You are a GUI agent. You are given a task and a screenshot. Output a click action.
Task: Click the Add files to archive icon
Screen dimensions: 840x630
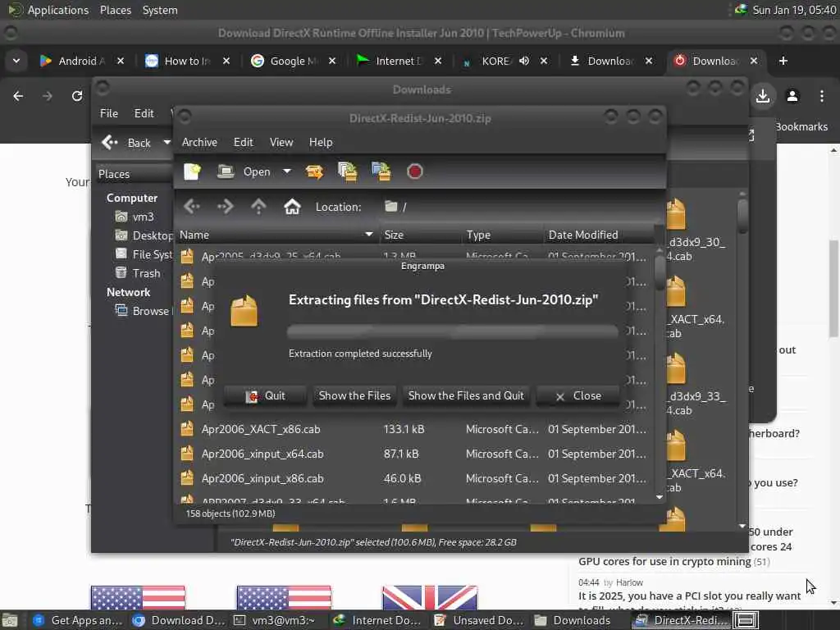348,171
